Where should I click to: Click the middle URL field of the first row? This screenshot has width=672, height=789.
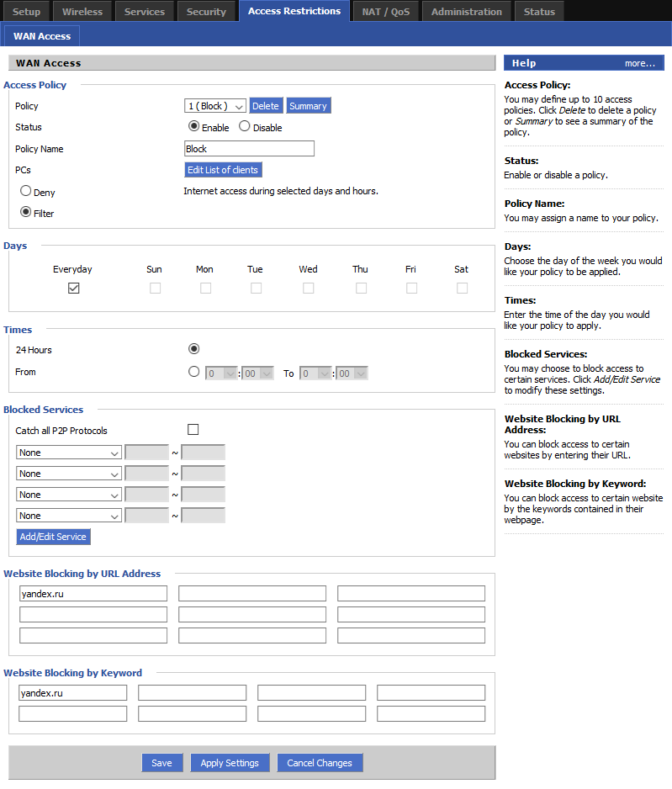pos(252,594)
